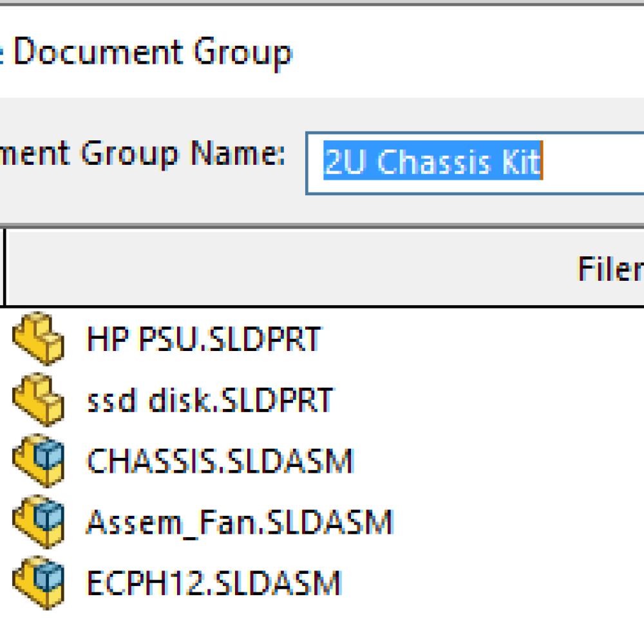The width and height of the screenshot is (644, 644).
Task: Select the ssd disk.SLDPRT file row
Action: coord(209,400)
